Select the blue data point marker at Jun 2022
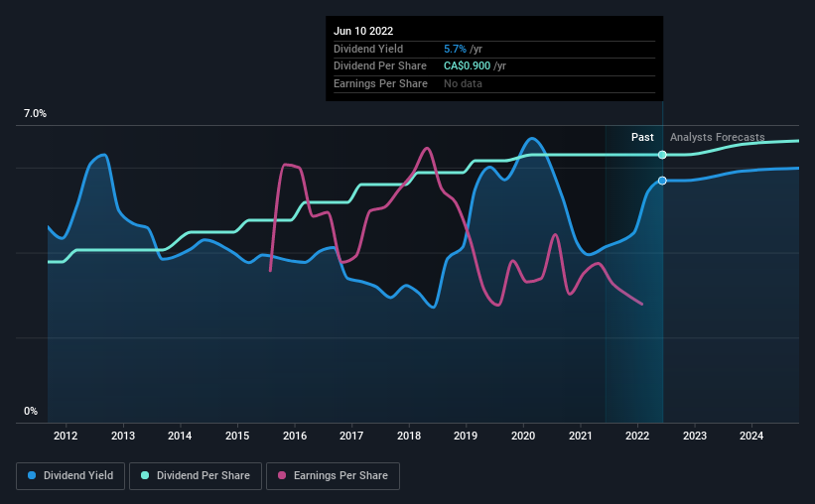 point(662,181)
